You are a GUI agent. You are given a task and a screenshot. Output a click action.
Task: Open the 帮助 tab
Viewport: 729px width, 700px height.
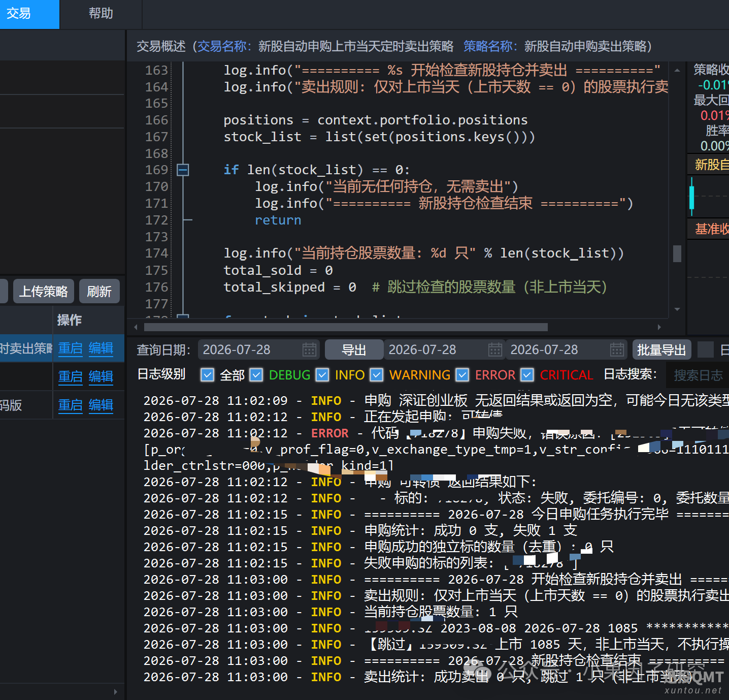(101, 14)
